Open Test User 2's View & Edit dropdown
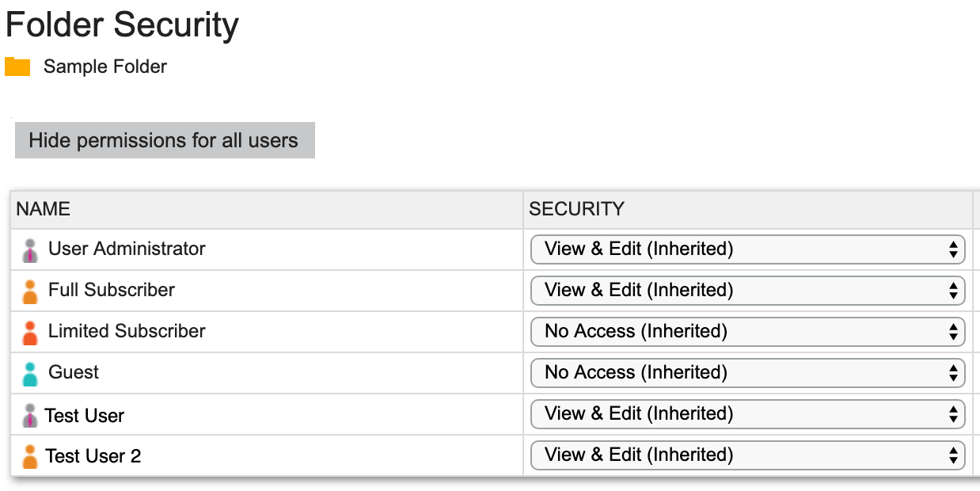The image size is (980, 491). (747, 455)
